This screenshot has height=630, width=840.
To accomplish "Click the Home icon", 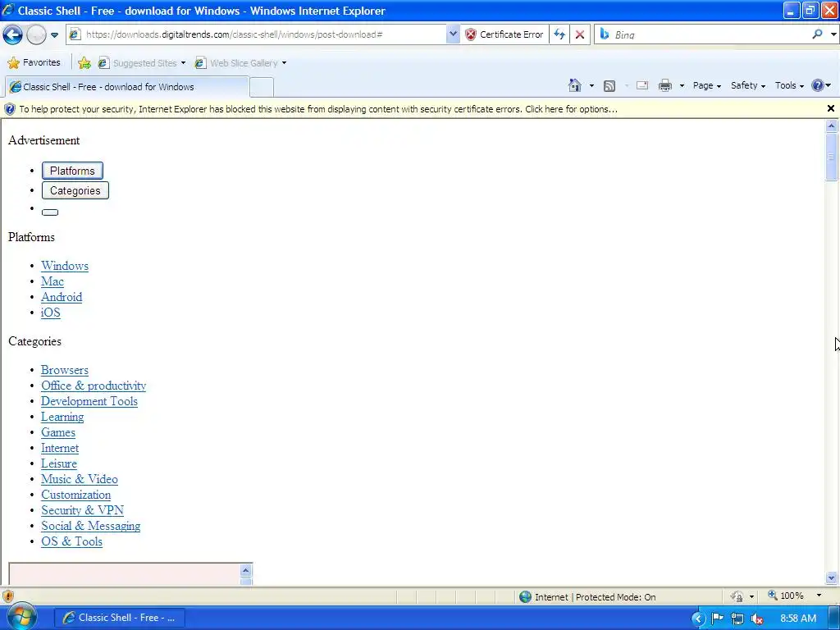I will 575,85.
